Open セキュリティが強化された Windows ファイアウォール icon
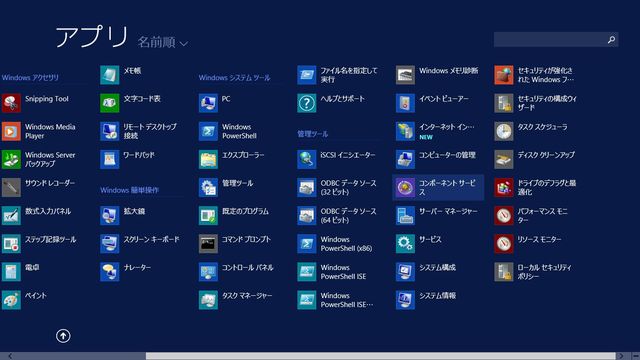This screenshot has width=640, height=360. point(504,75)
